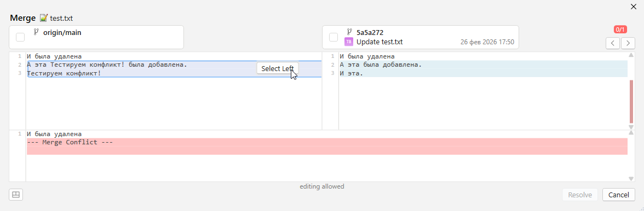Click the 0/1 conflict counter badge

(620, 30)
